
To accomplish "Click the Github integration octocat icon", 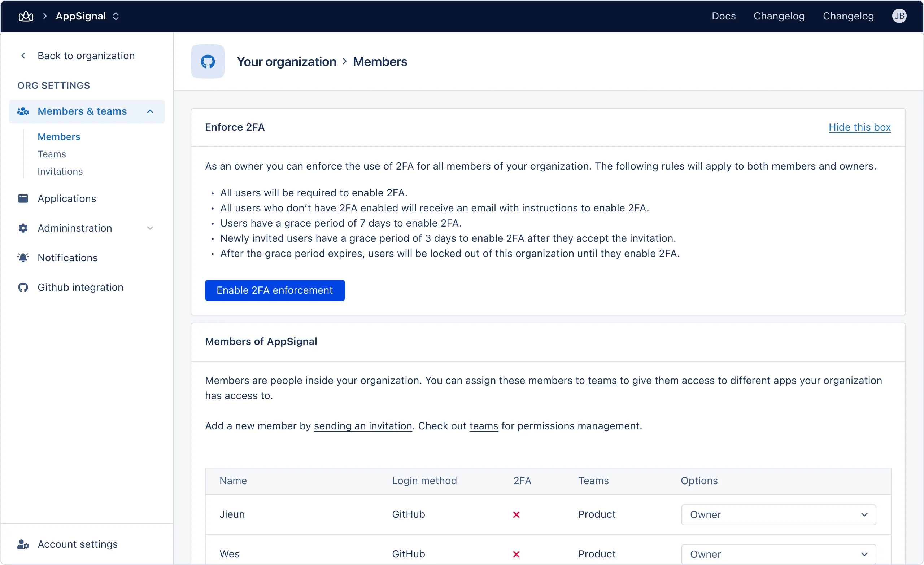I will (x=23, y=287).
